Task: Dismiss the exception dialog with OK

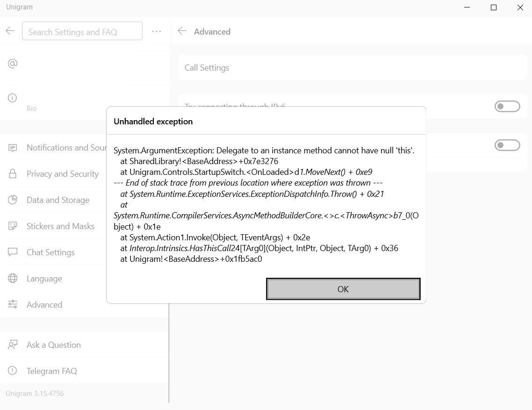Action: coord(343,288)
